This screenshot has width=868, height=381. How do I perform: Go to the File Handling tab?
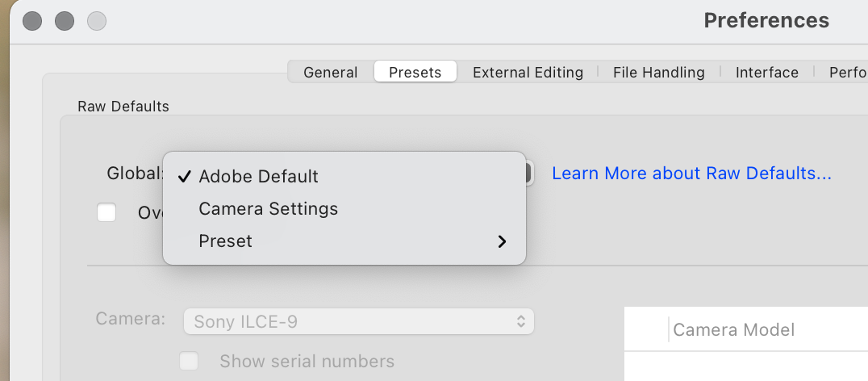(658, 73)
